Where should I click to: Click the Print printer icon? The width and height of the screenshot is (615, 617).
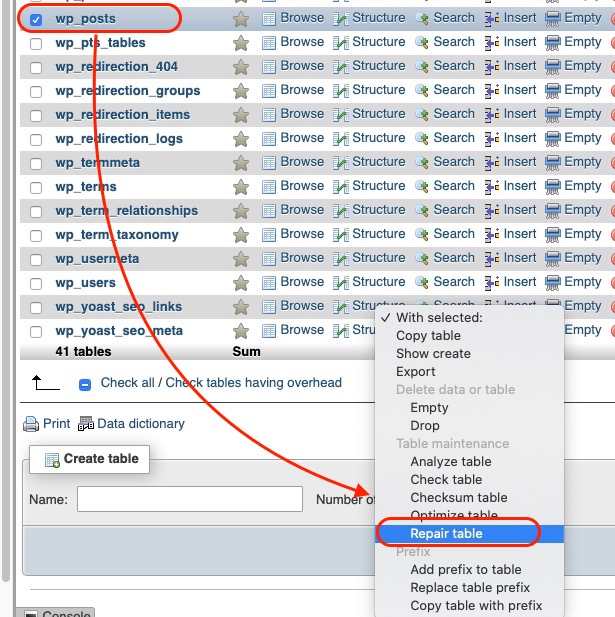[x=31, y=424]
